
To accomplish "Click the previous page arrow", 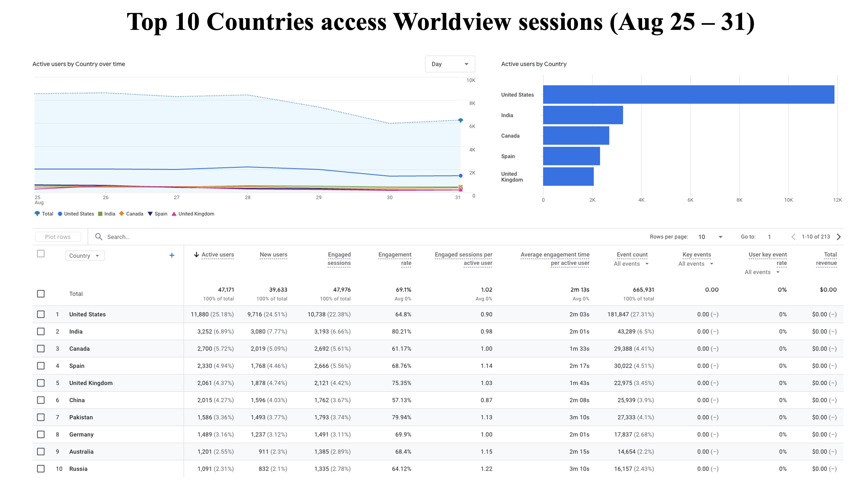I will 793,237.
